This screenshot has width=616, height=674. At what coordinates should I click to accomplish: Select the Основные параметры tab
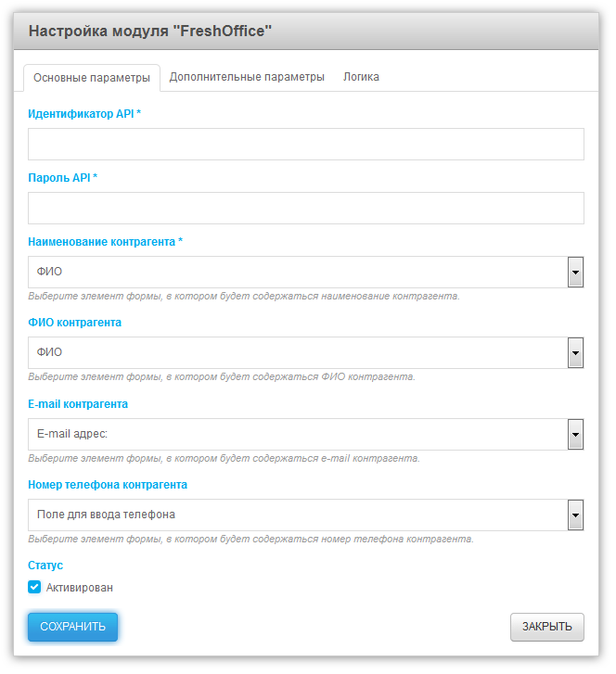(91, 78)
